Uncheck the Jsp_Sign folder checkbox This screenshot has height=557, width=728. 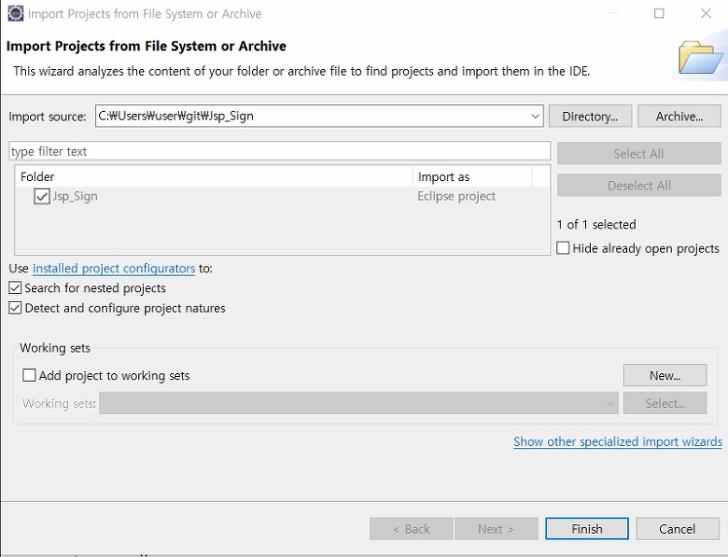[x=42, y=196]
